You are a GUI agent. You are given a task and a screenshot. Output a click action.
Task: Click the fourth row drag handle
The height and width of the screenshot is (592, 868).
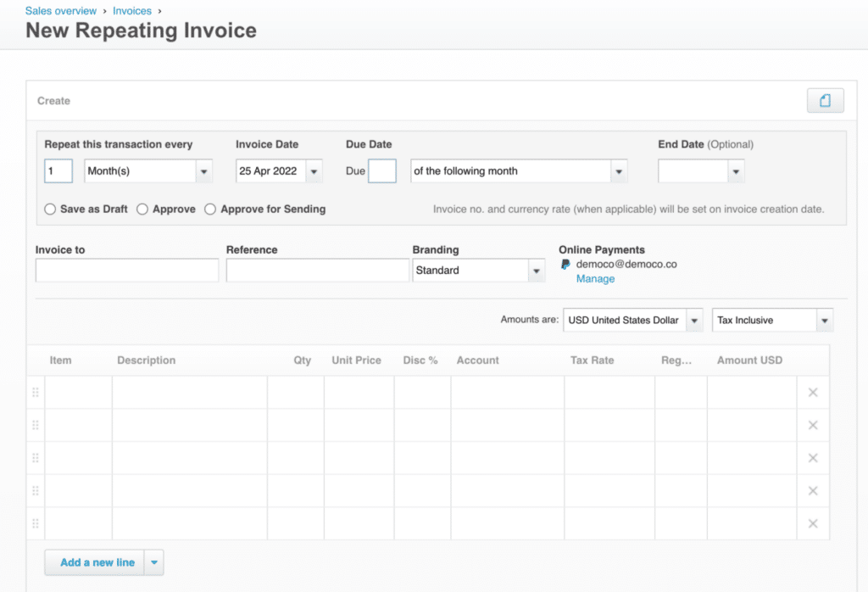coord(36,491)
